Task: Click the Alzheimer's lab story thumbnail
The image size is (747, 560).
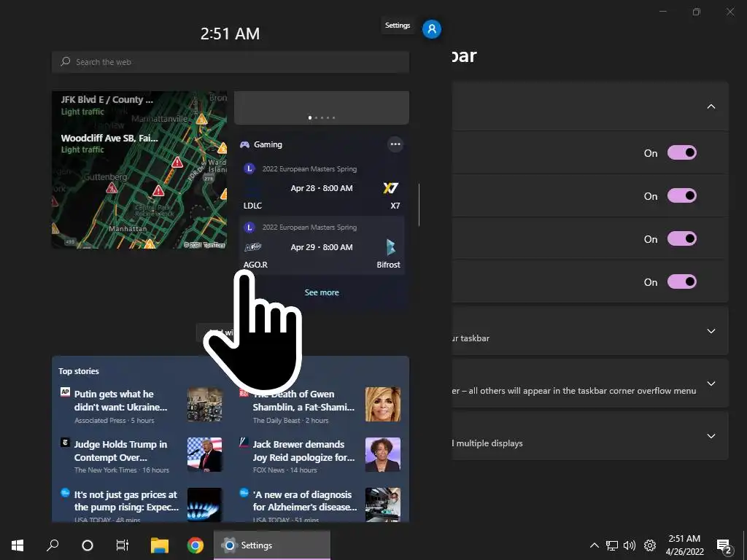Action: (383, 505)
